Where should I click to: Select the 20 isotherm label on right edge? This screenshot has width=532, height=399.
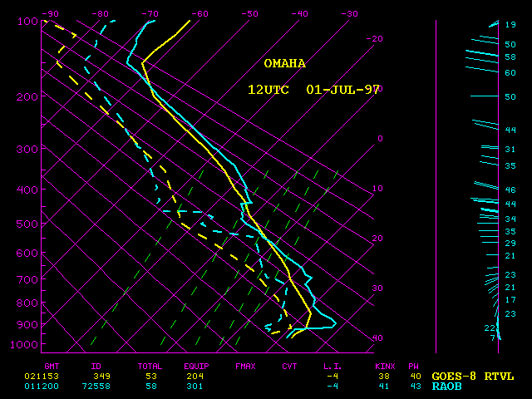pyautogui.click(x=377, y=239)
